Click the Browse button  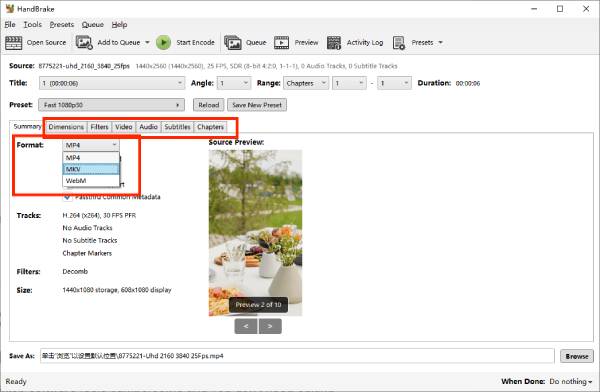[577, 356]
